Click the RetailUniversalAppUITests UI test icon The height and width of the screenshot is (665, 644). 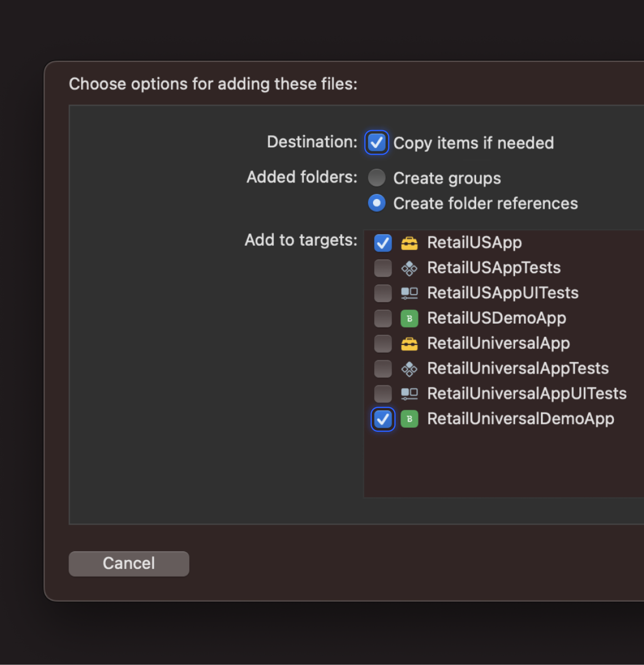409,394
